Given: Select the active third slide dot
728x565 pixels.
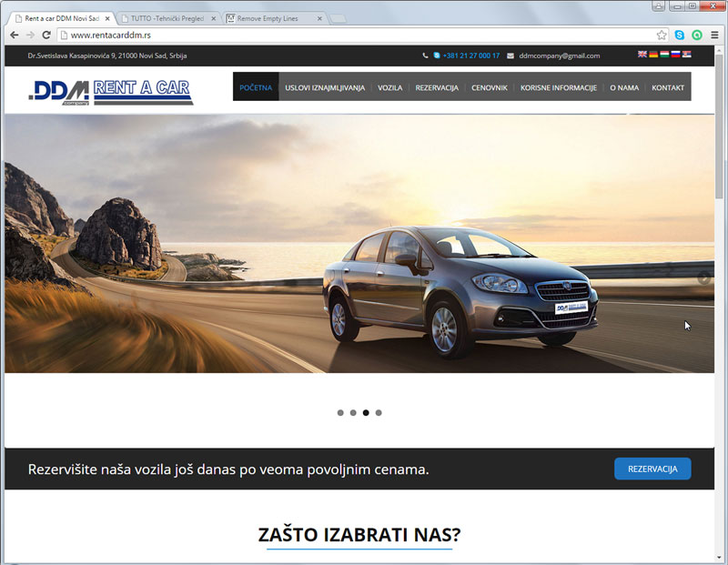Looking at the screenshot, I should tap(366, 413).
